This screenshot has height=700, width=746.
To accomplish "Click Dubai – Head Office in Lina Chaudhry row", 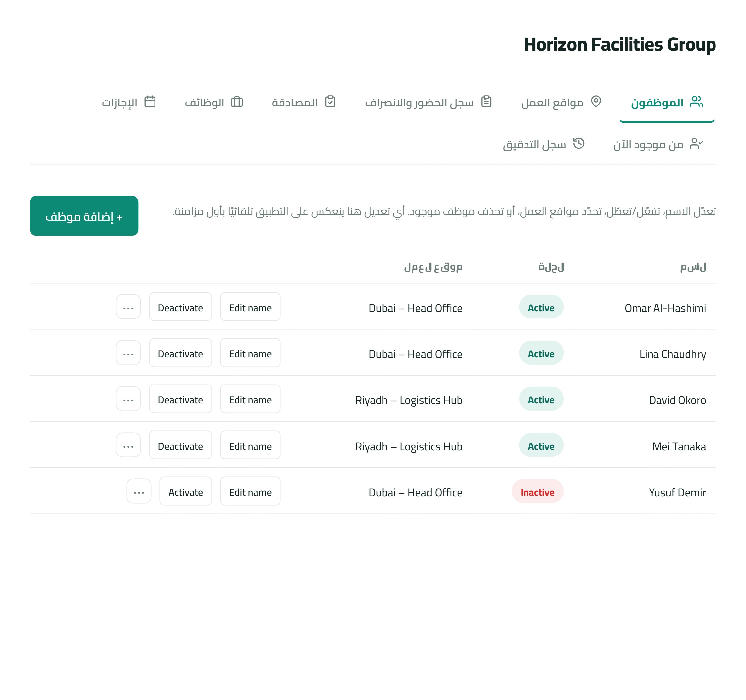I will pyautogui.click(x=416, y=354).
